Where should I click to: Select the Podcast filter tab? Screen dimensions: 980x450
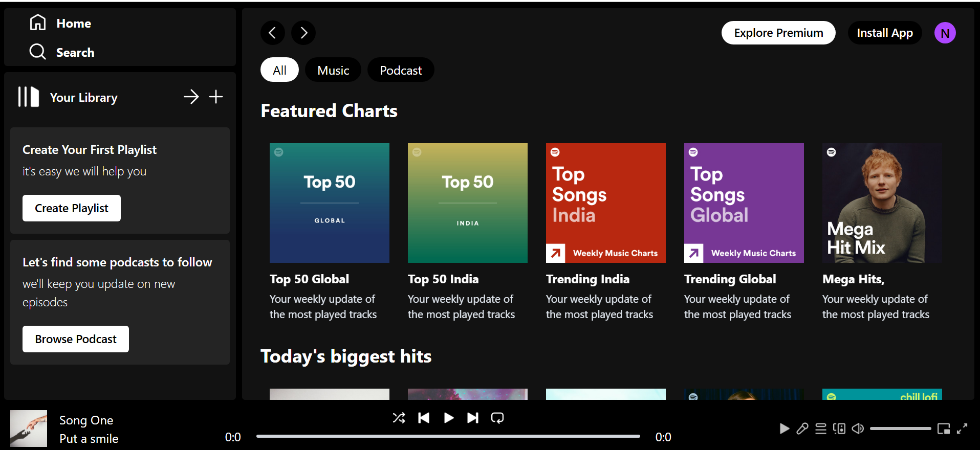pos(401,70)
